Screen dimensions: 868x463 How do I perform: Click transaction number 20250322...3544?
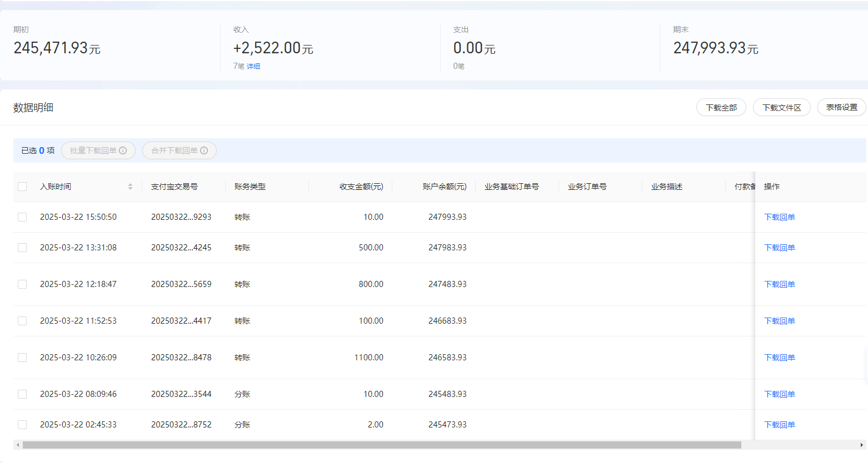click(x=181, y=394)
